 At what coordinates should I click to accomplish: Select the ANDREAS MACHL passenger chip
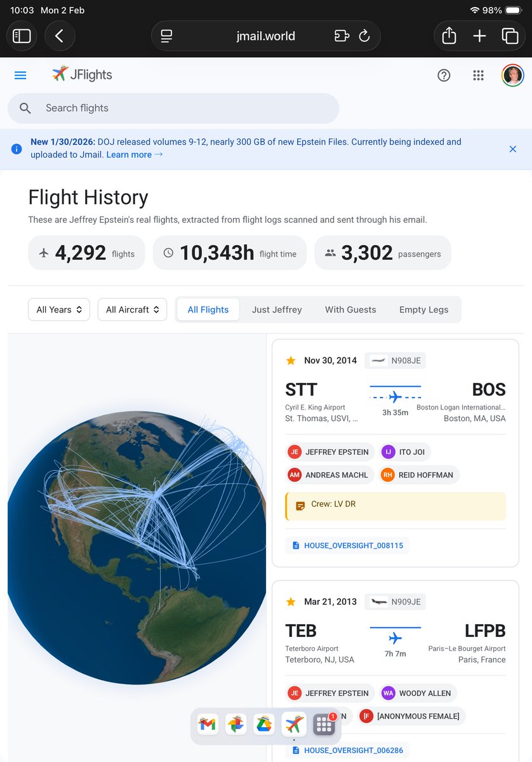(330, 474)
